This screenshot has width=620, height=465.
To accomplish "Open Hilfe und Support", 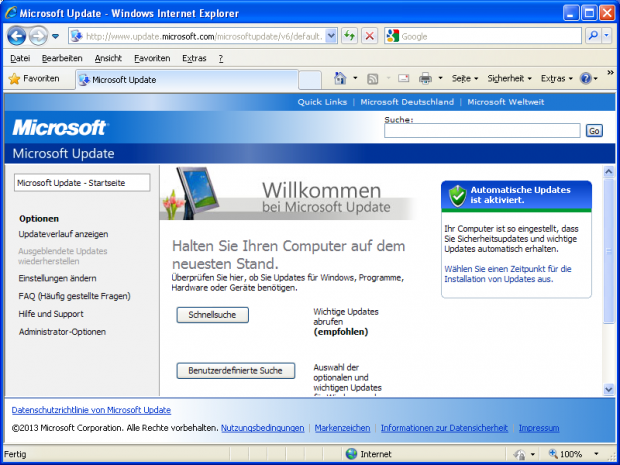I will coord(51,314).
